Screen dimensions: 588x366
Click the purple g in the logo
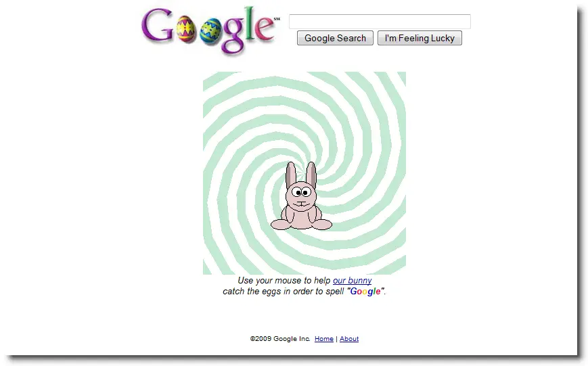(x=233, y=37)
